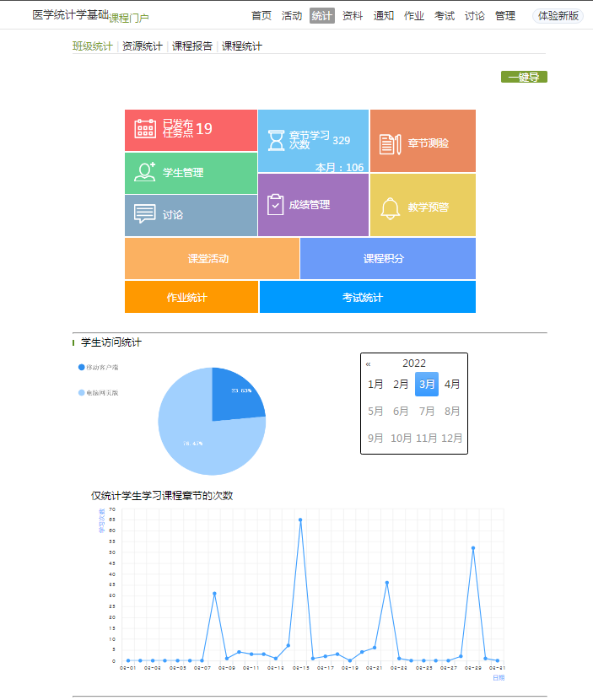Click the highest peak point near 65
593x700 pixels.
coord(300,520)
